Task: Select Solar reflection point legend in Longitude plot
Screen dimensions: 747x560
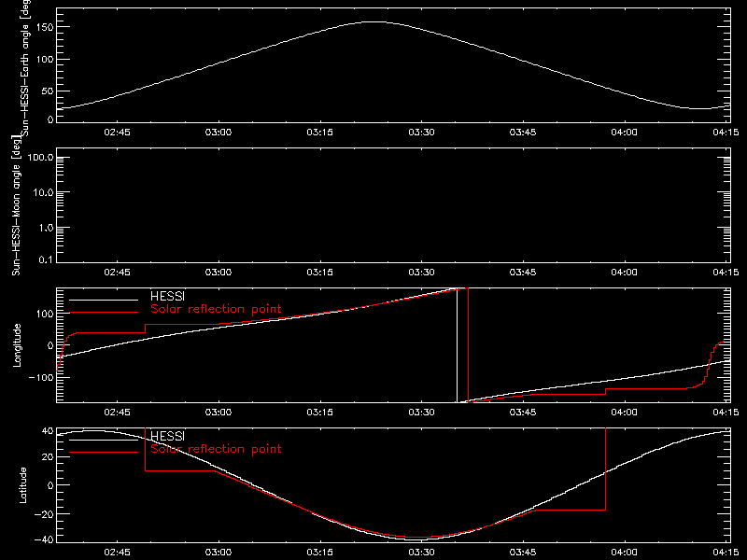Action: [x=216, y=309]
